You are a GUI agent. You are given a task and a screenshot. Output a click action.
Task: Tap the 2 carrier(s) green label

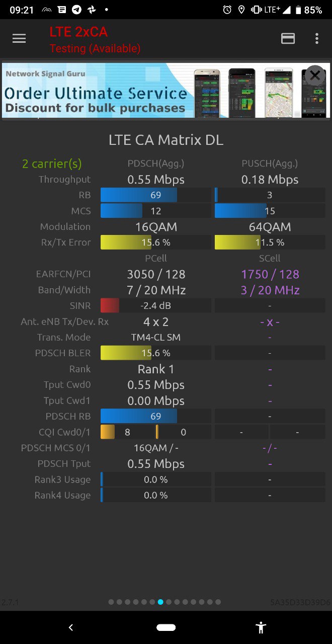coord(52,164)
